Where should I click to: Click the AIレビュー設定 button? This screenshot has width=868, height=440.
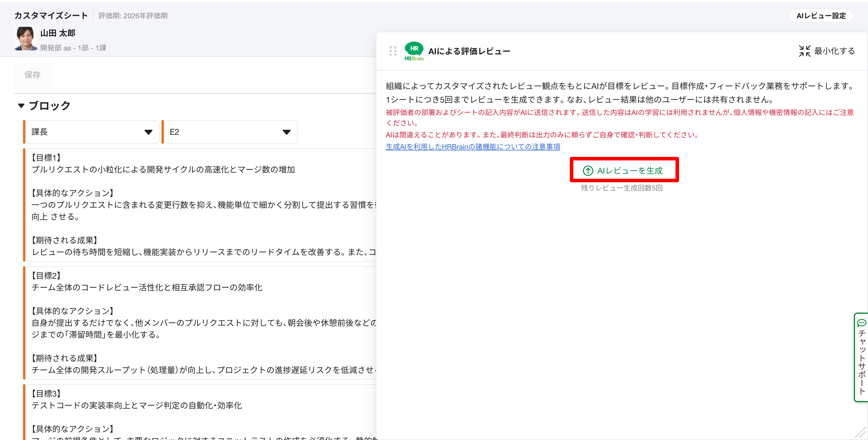[821, 16]
